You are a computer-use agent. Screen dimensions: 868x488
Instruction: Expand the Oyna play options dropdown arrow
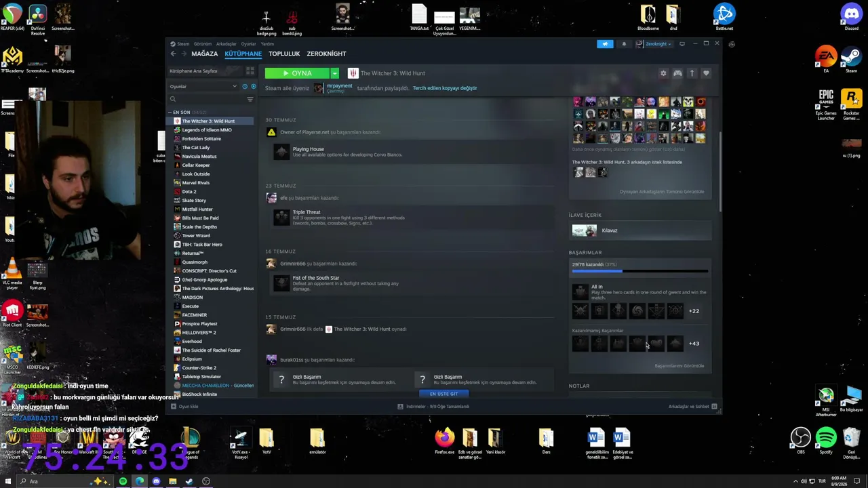(x=334, y=73)
